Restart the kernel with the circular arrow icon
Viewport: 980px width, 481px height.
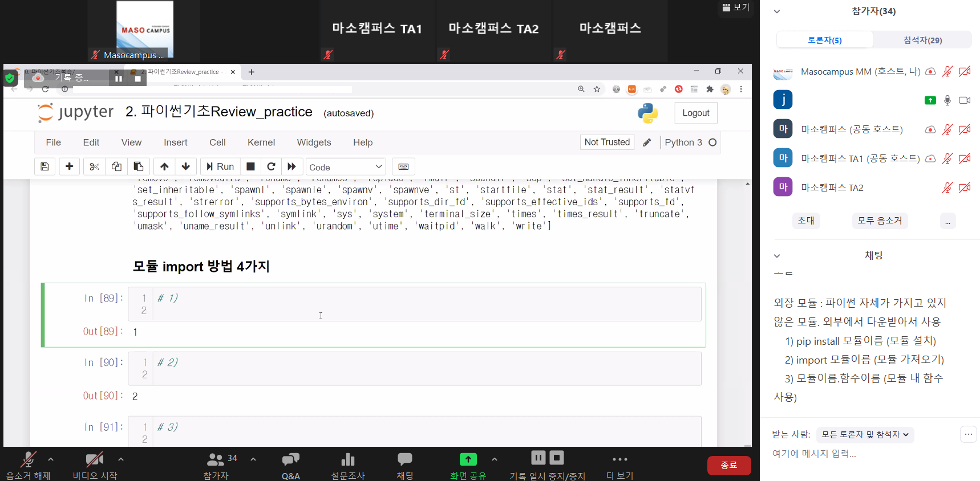[272, 166]
